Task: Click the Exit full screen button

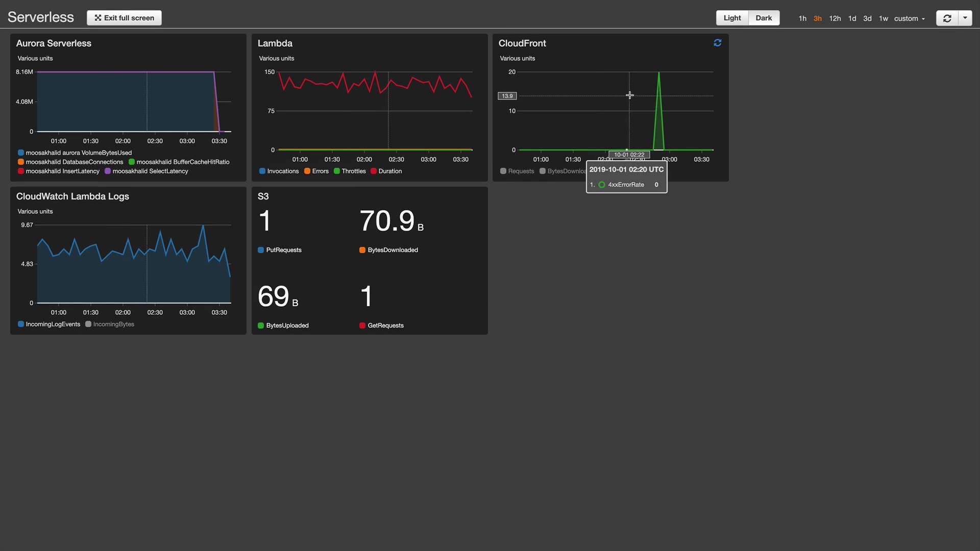Action: pos(124,18)
